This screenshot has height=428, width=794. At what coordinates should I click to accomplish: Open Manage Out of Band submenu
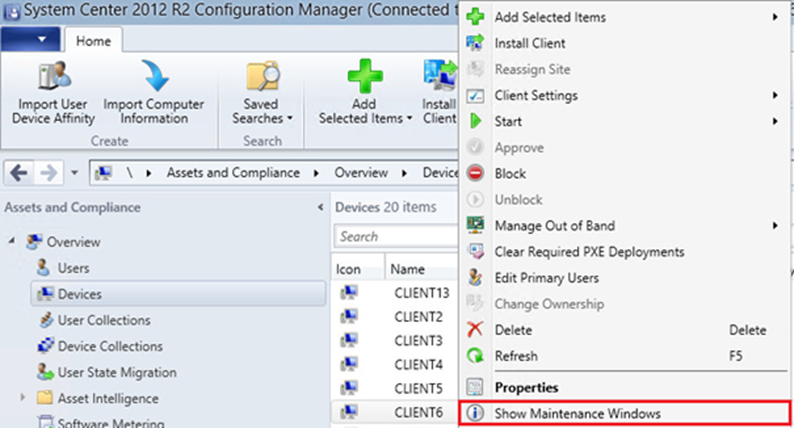(625, 226)
